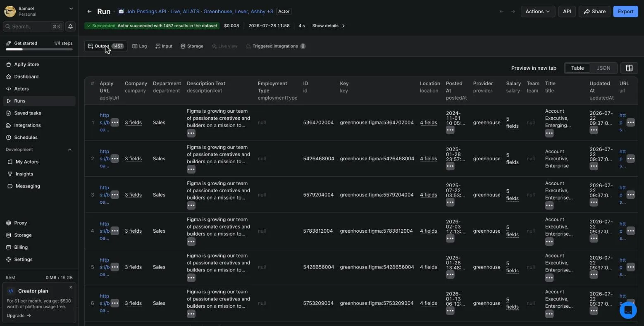
Task: Click the back arrow beside Run title
Action: 89,12
